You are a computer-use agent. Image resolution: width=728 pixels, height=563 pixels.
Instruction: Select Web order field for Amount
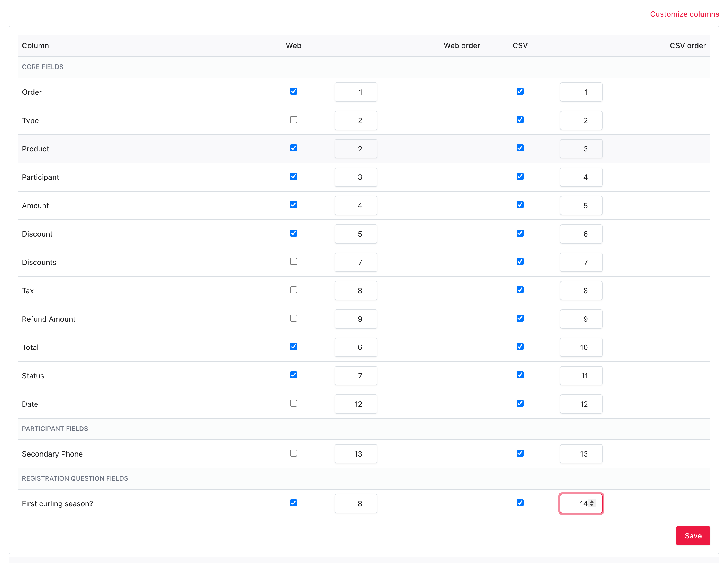tap(356, 205)
